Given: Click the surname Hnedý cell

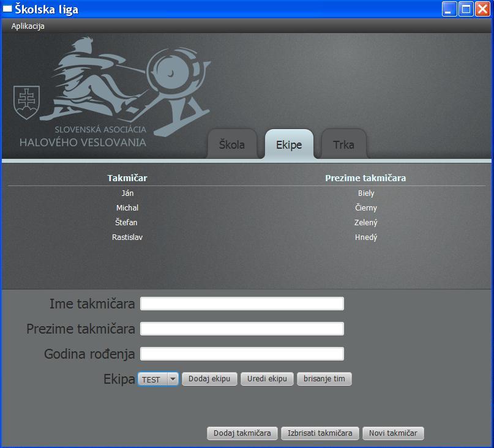Looking at the screenshot, I should pyautogui.click(x=366, y=237).
